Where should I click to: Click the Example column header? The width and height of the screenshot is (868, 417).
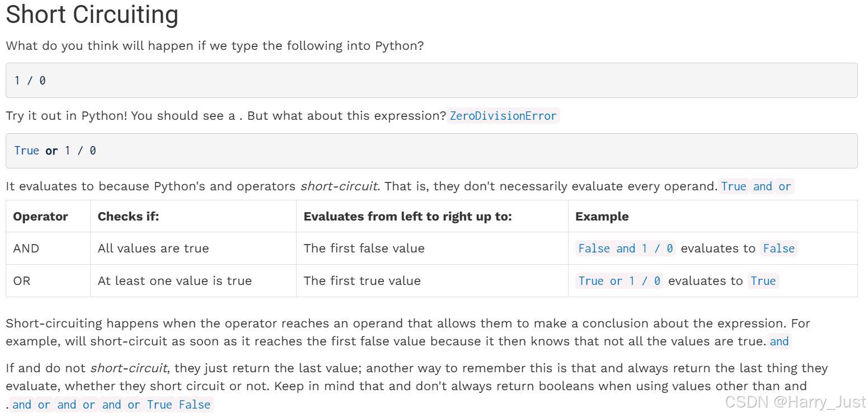(x=602, y=217)
